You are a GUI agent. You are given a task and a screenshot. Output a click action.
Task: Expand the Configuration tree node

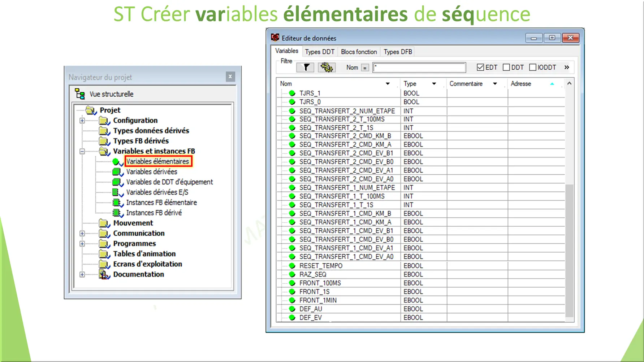(82, 120)
